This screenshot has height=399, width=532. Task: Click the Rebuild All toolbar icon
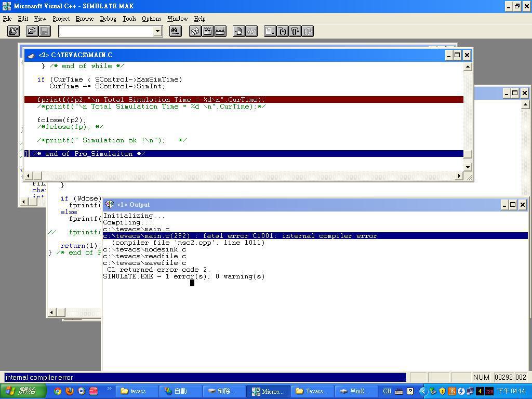tap(220, 31)
